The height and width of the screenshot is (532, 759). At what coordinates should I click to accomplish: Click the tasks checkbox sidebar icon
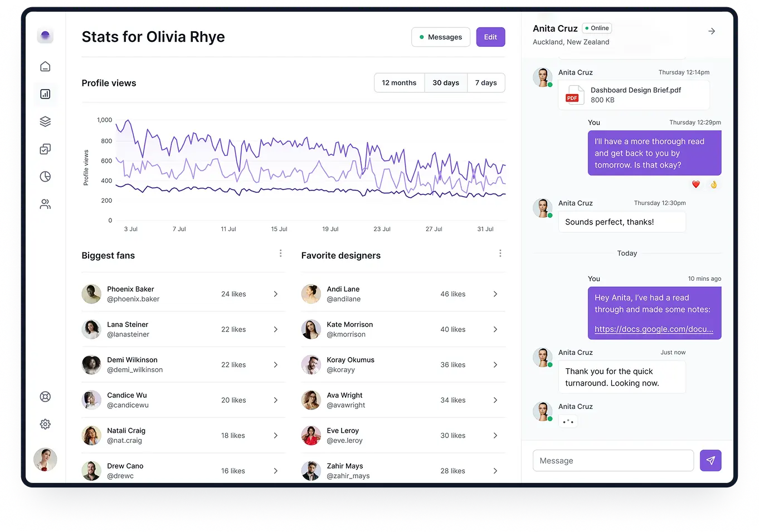click(45, 149)
